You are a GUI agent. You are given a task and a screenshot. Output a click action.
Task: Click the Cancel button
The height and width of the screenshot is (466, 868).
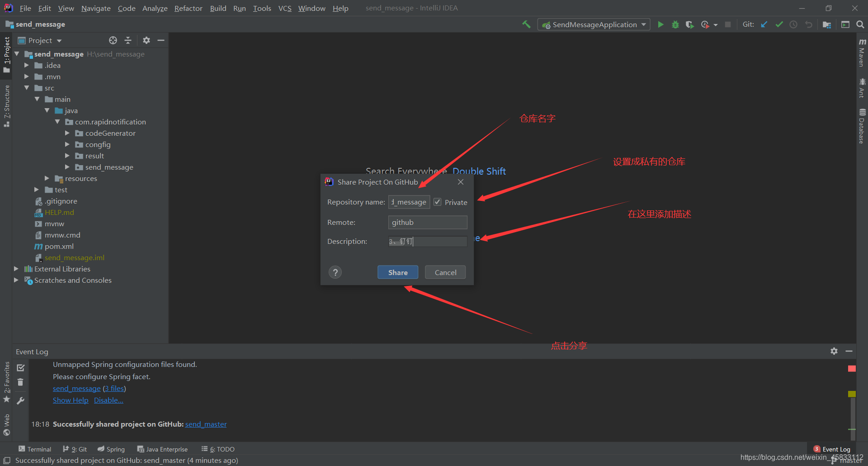(x=445, y=272)
